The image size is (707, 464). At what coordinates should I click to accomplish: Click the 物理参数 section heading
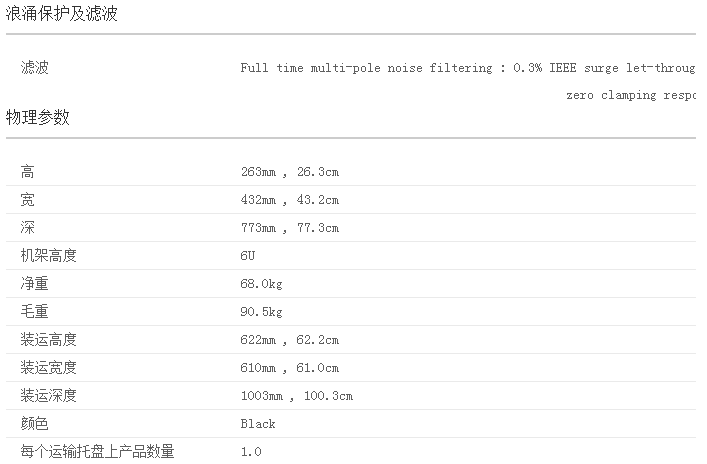tap(38, 117)
